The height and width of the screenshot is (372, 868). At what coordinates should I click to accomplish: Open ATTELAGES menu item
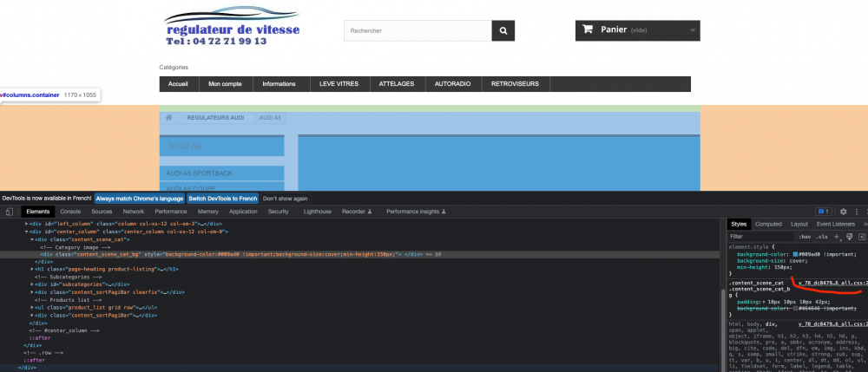point(397,84)
